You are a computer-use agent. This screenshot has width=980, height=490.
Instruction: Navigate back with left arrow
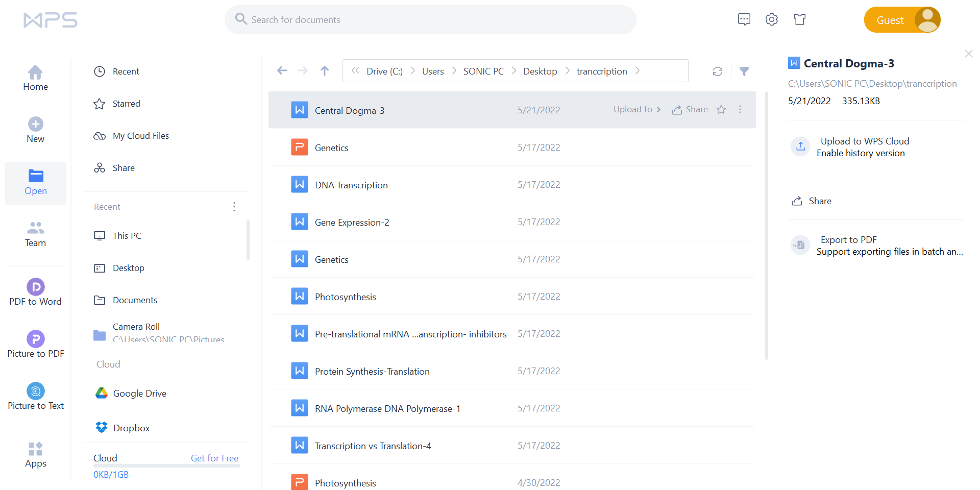coord(282,71)
